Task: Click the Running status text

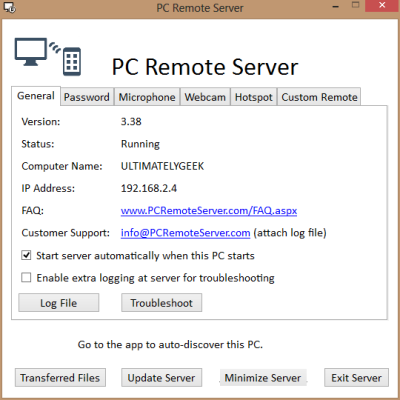Action: (x=140, y=144)
